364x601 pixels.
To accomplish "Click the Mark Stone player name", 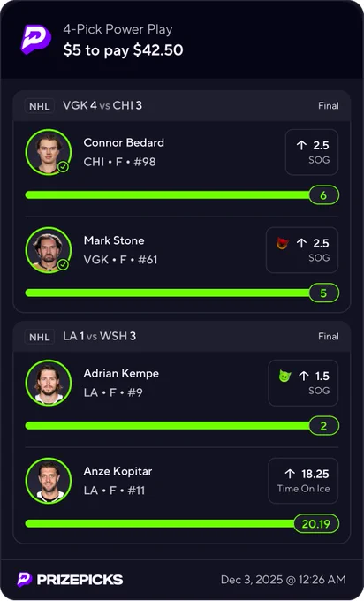I will coord(114,240).
